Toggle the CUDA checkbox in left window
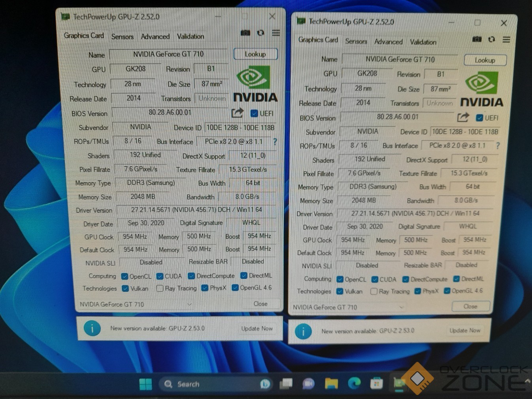532x399 pixels. (160, 276)
